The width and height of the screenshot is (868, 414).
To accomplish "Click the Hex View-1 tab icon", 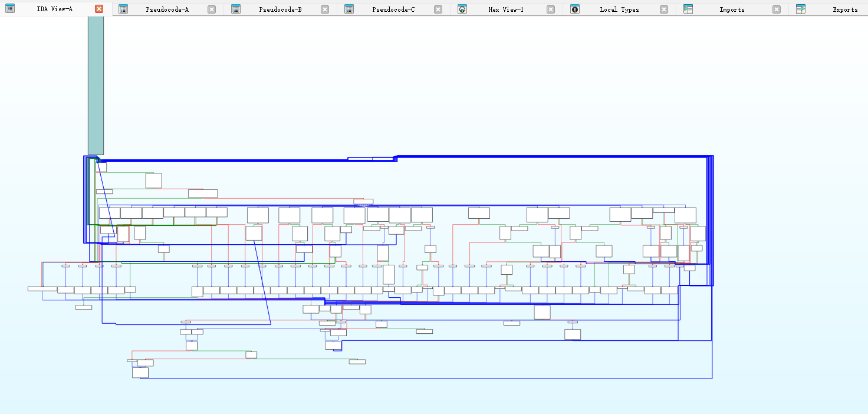I will [462, 9].
